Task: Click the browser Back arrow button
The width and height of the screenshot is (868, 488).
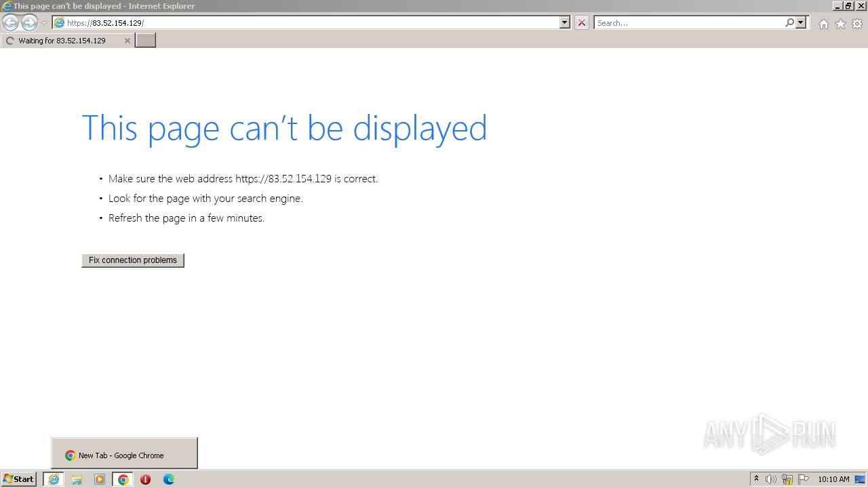Action: [11, 23]
